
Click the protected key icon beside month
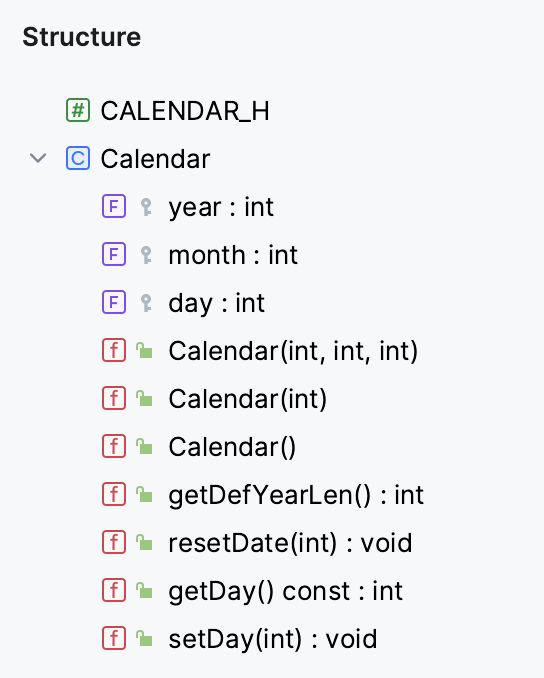click(x=146, y=255)
